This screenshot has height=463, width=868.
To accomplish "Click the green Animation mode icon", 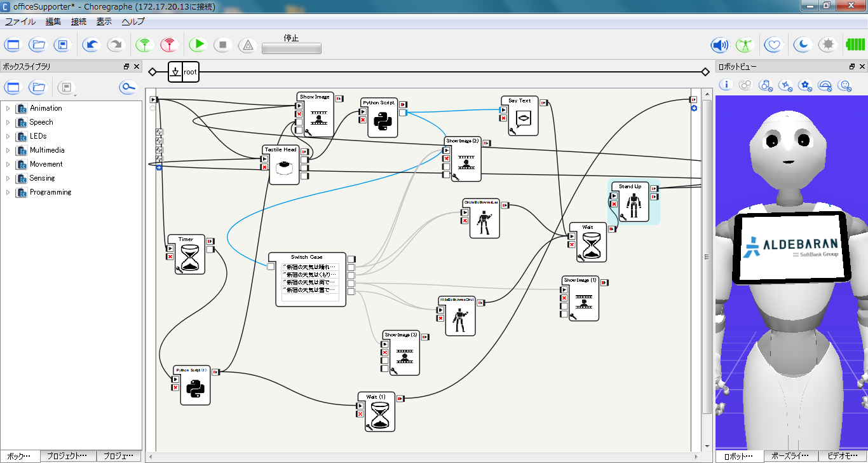I will coord(743,45).
